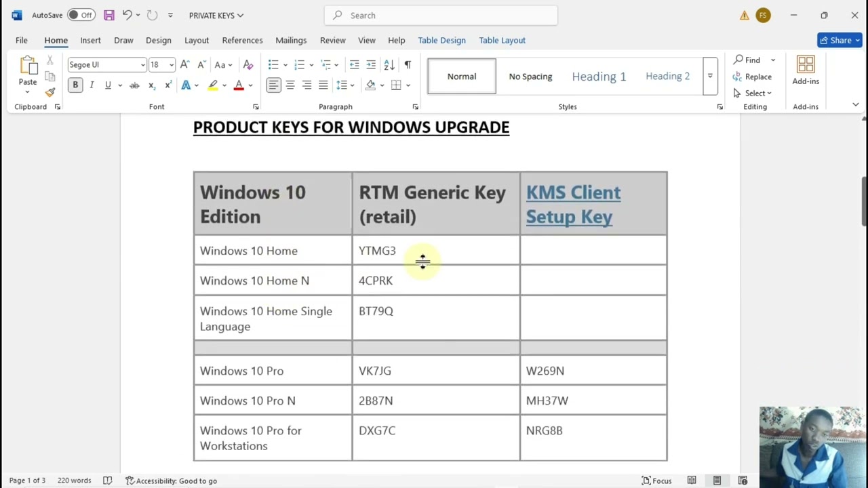868x488 pixels.
Task: Click the vertical scrollbar thumb
Action: pyautogui.click(x=863, y=201)
